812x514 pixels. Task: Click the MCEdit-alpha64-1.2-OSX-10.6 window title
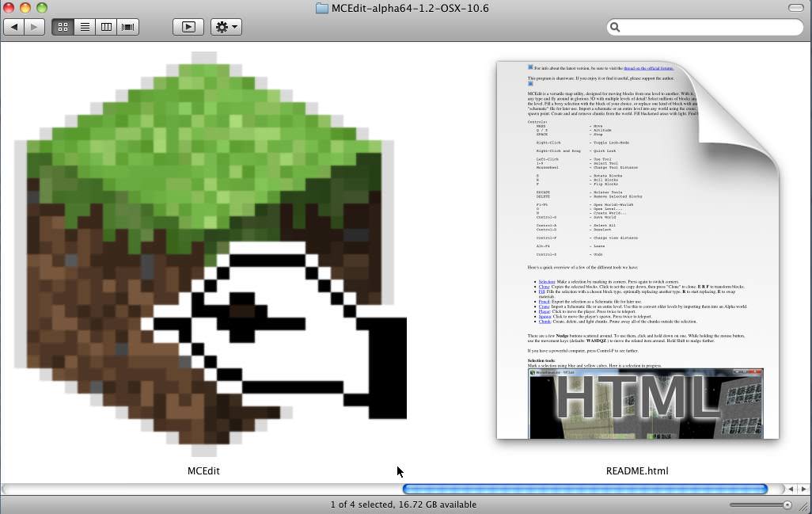coord(410,8)
